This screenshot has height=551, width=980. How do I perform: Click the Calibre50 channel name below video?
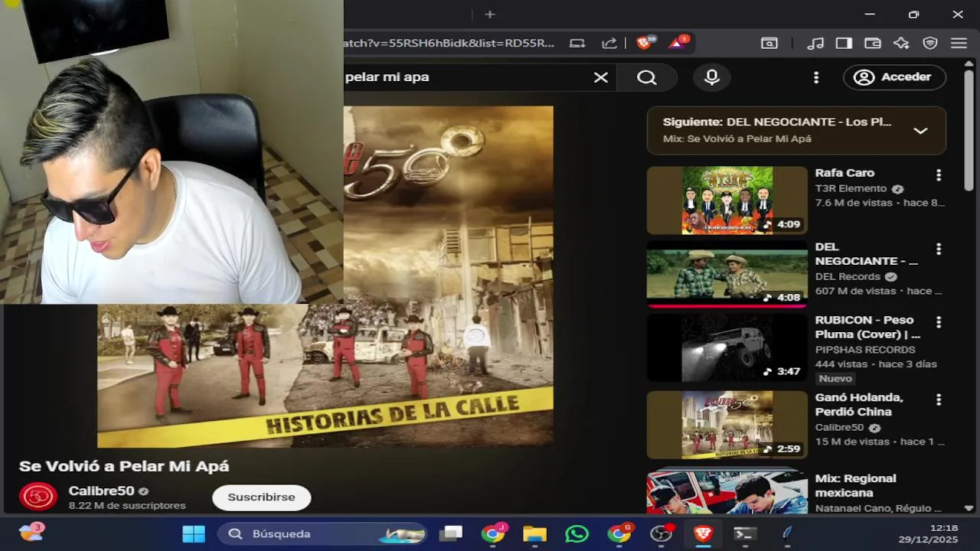click(101, 491)
